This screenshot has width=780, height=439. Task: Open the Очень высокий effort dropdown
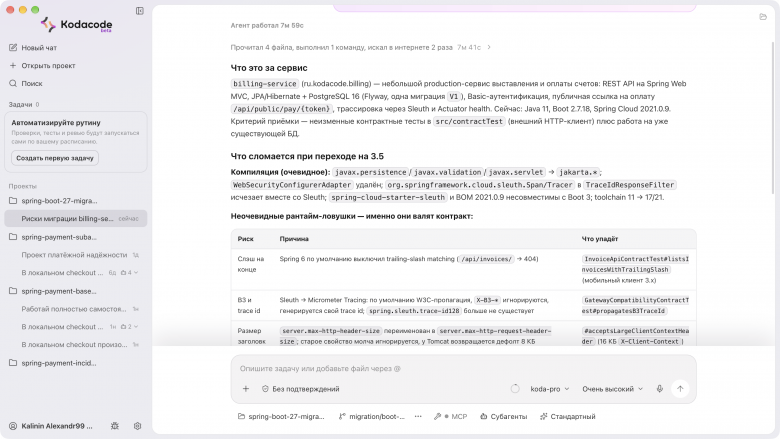pyautogui.click(x=612, y=389)
